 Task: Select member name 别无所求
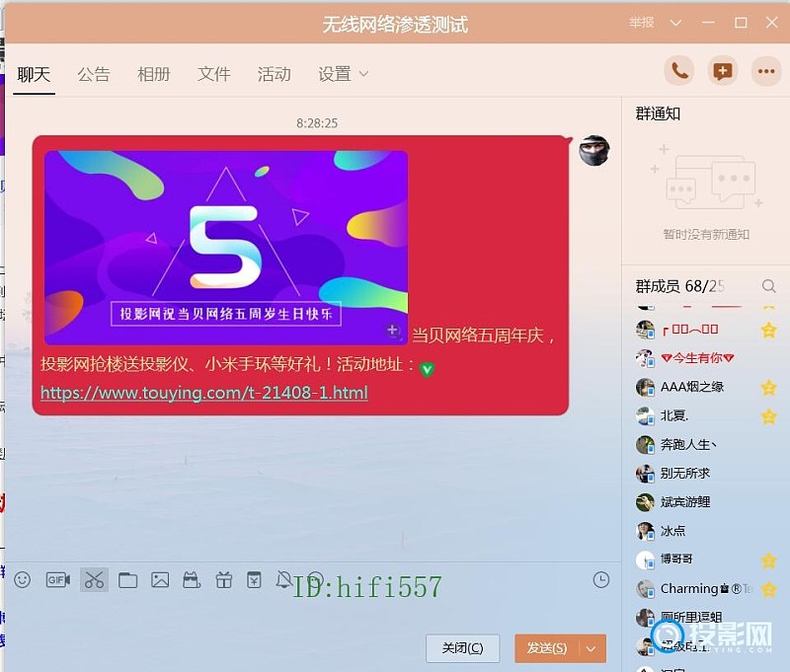(685, 474)
